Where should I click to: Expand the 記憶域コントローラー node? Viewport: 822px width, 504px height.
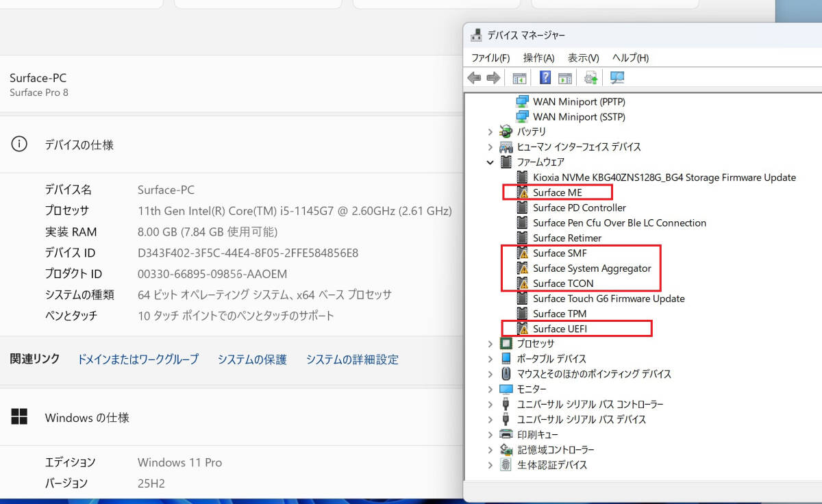pyautogui.click(x=490, y=450)
